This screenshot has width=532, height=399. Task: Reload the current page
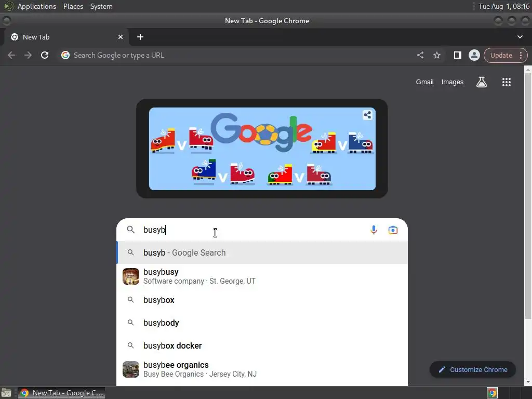coord(45,55)
